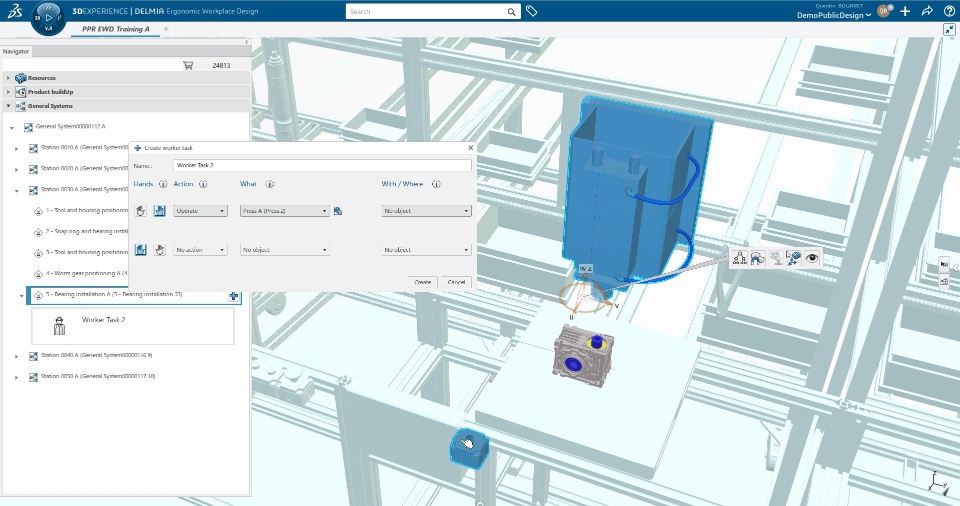Click the Share arrow icon
Image resolution: width=960 pixels, height=506 pixels.
(927, 11)
